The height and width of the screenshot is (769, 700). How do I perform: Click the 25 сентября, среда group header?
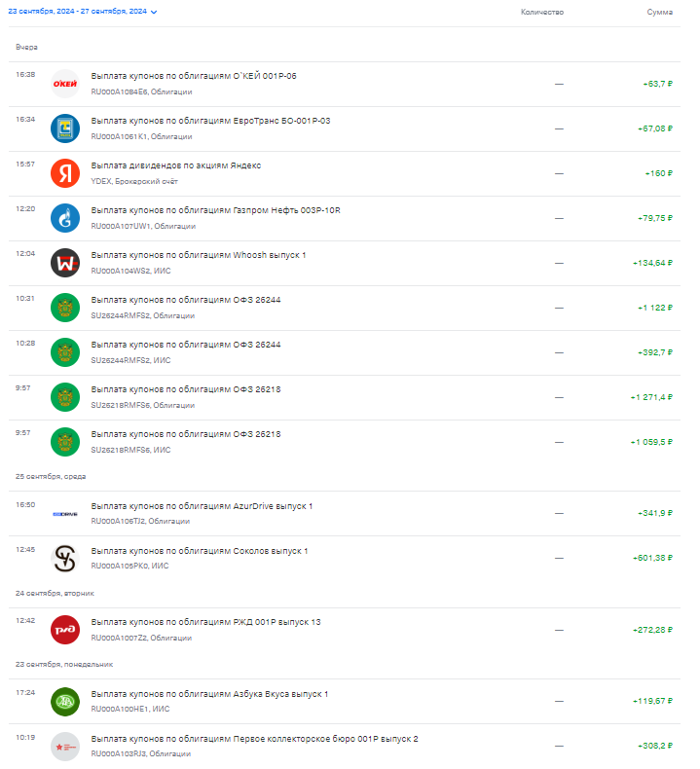(51, 476)
